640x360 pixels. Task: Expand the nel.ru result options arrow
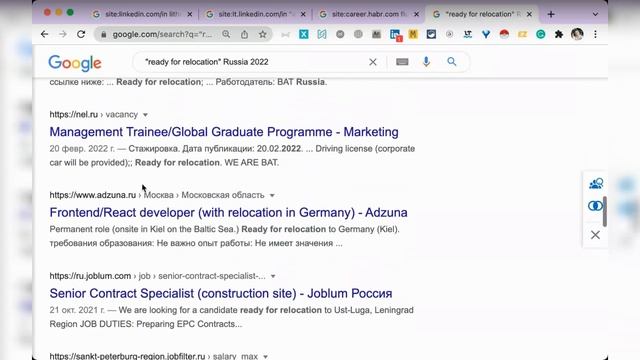click(x=145, y=115)
